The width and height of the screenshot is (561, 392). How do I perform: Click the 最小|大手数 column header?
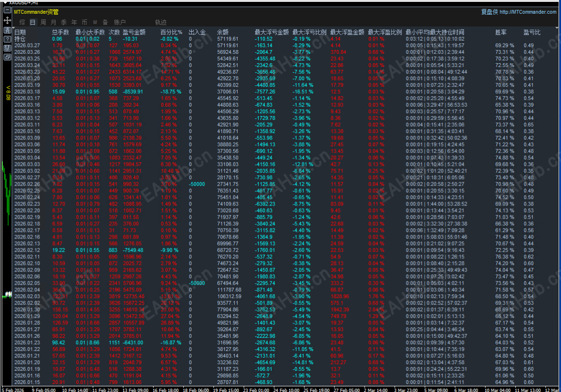[x=90, y=32]
